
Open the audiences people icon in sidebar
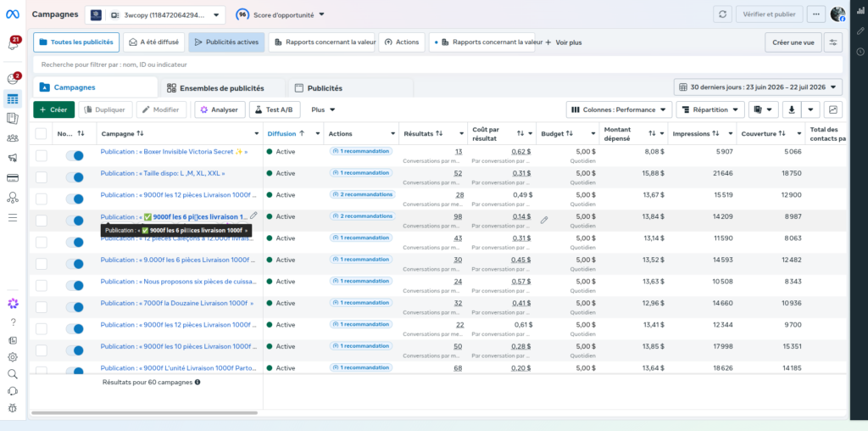pyautogui.click(x=13, y=138)
